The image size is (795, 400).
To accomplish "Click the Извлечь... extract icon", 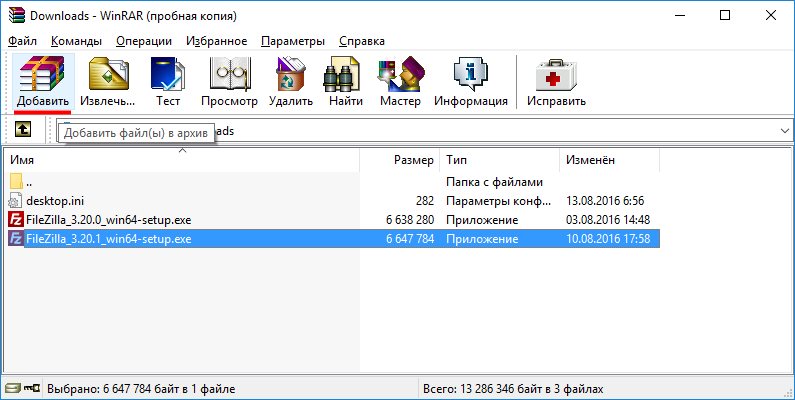I will (x=108, y=74).
